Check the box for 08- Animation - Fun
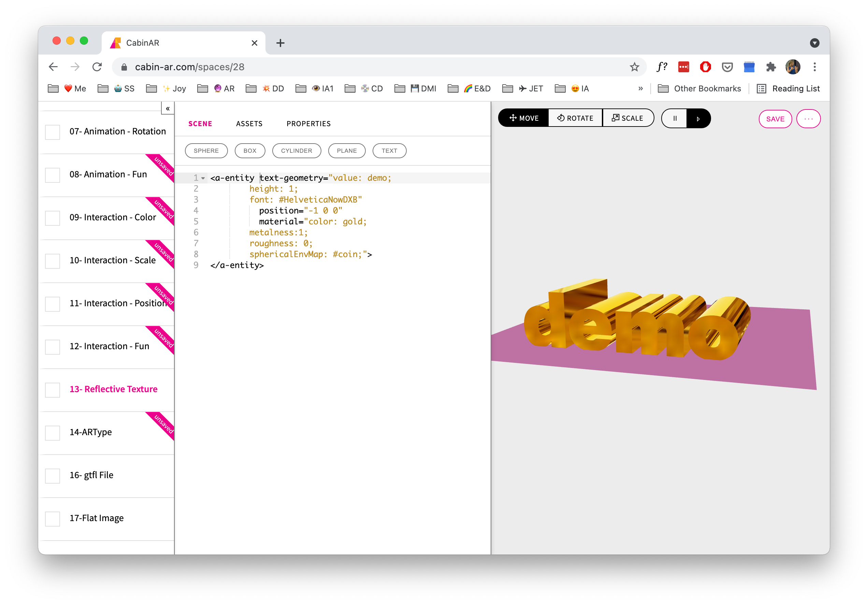This screenshot has width=868, height=605. (53, 175)
